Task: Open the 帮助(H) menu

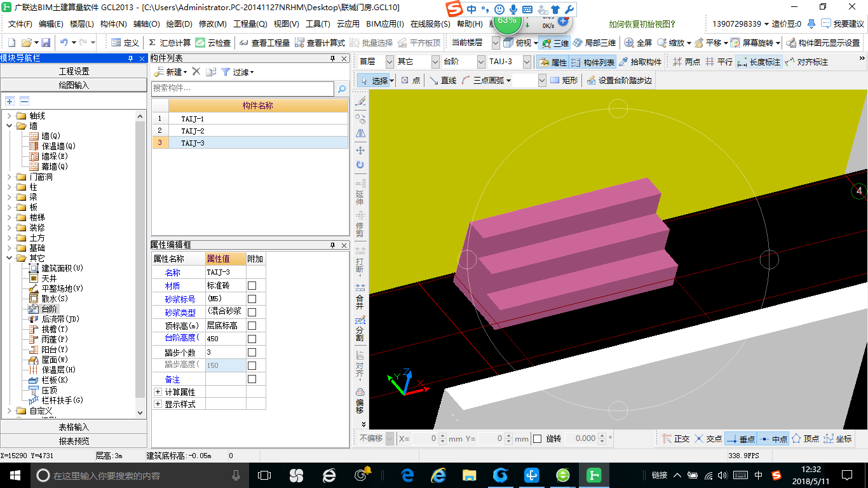Action: [x=470, y=24]
